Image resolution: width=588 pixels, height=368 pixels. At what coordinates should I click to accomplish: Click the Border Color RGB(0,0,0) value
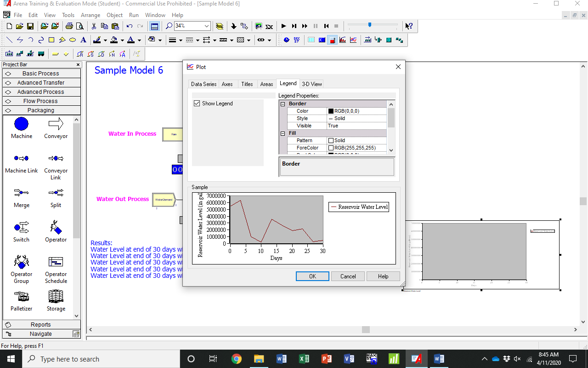pyautogui.click(x=356, y=111)
